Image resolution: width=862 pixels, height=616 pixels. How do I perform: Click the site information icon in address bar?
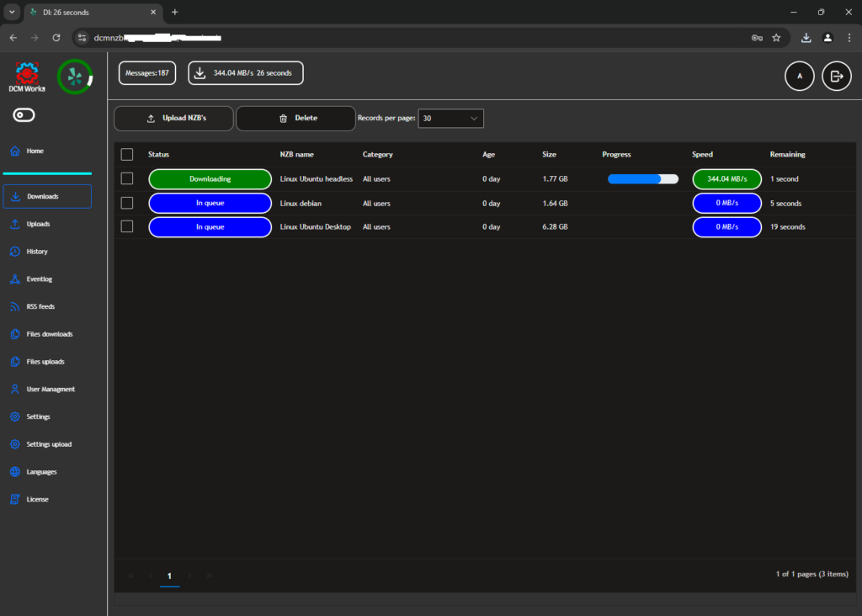82,38
